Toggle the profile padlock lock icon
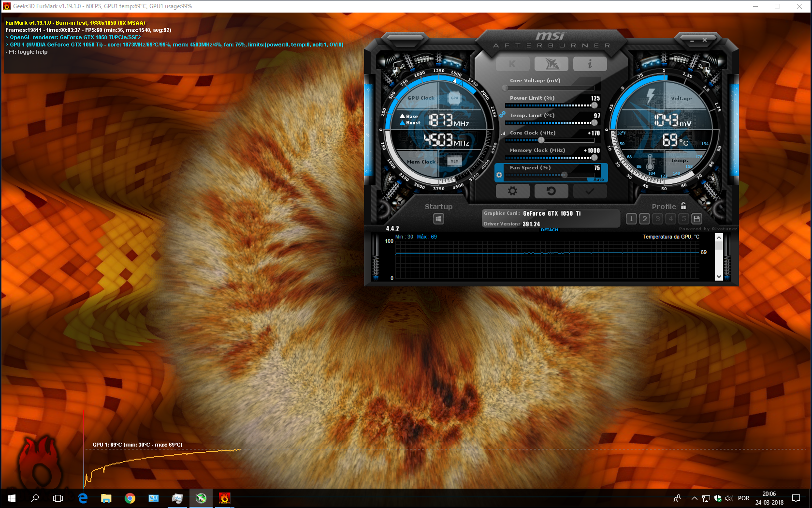 tap(683, 206)
